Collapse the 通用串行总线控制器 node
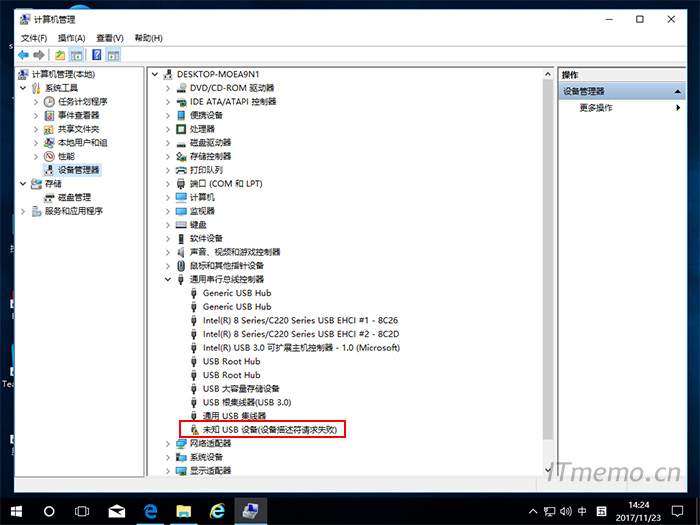This screenshot has height=525, width=700. (168, 279)
